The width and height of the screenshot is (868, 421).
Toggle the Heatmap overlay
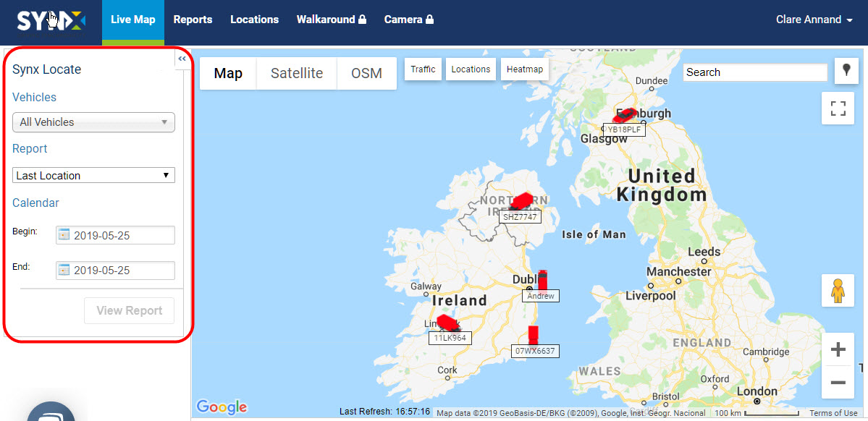(x=525, y=69)
